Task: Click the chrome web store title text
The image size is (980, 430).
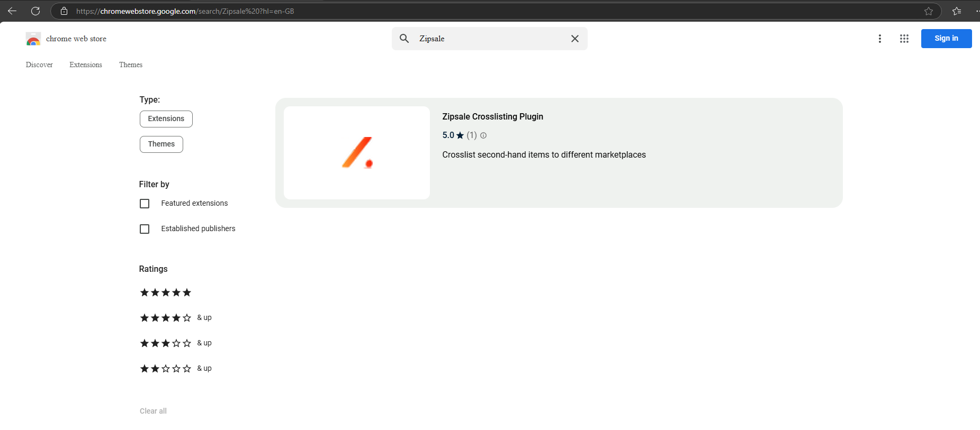Action: tap(76, 39)
